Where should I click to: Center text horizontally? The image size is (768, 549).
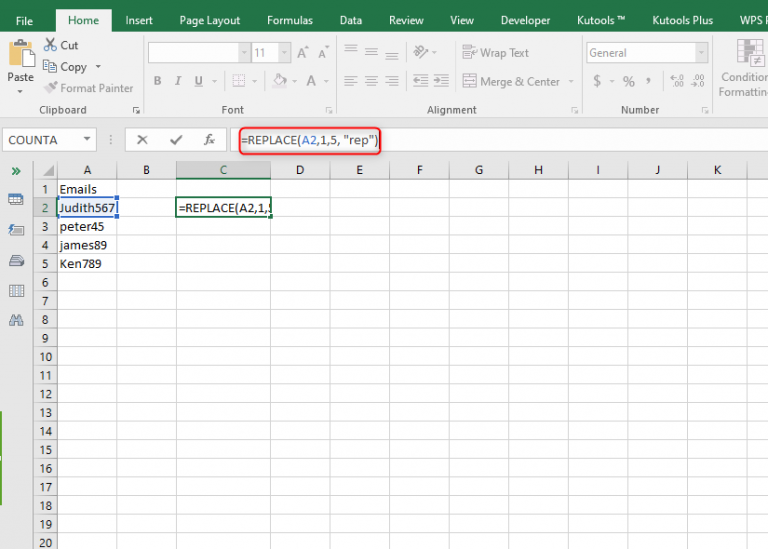coord(371,81)
